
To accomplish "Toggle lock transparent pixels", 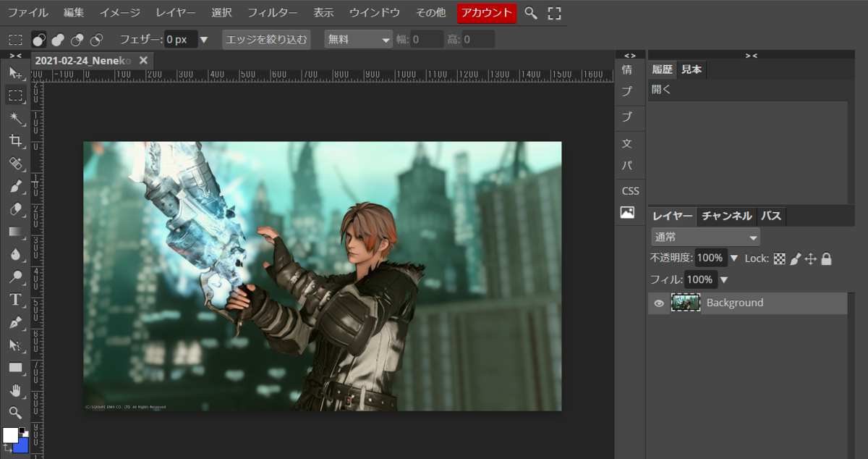I will (779, 258).
